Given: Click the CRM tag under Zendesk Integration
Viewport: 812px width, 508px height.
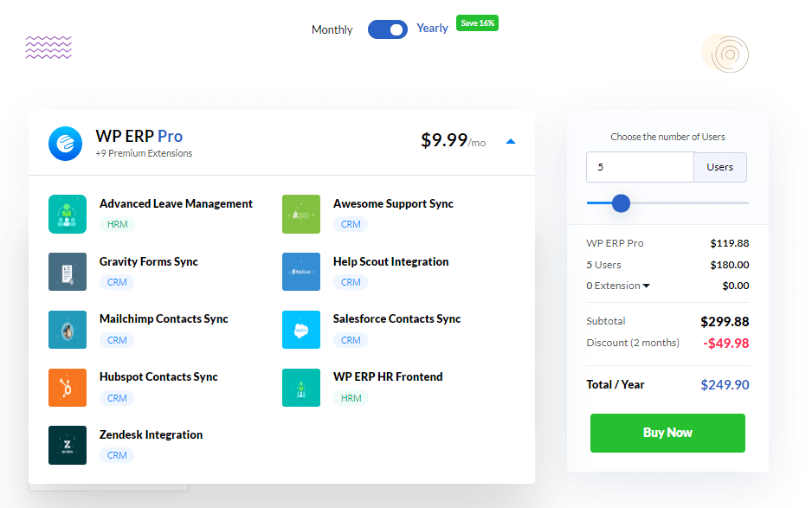Looking at the screenshot, I should [117, 455].
